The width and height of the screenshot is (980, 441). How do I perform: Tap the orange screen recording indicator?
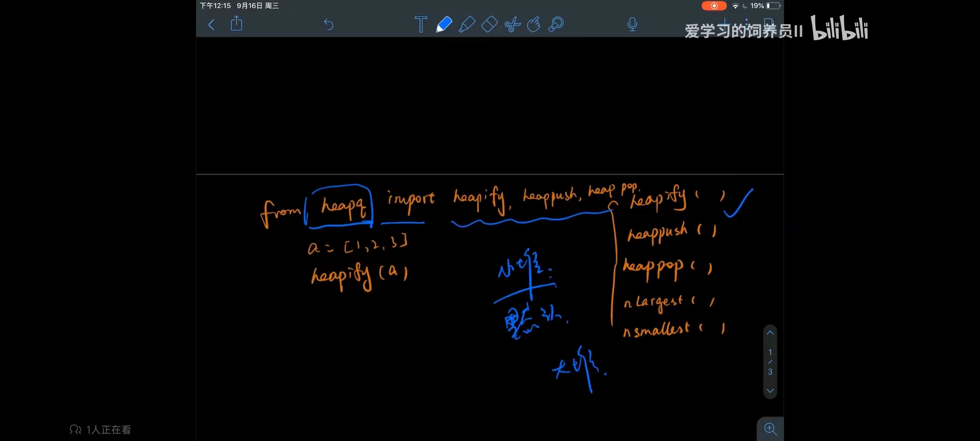[x=714, y=6]
